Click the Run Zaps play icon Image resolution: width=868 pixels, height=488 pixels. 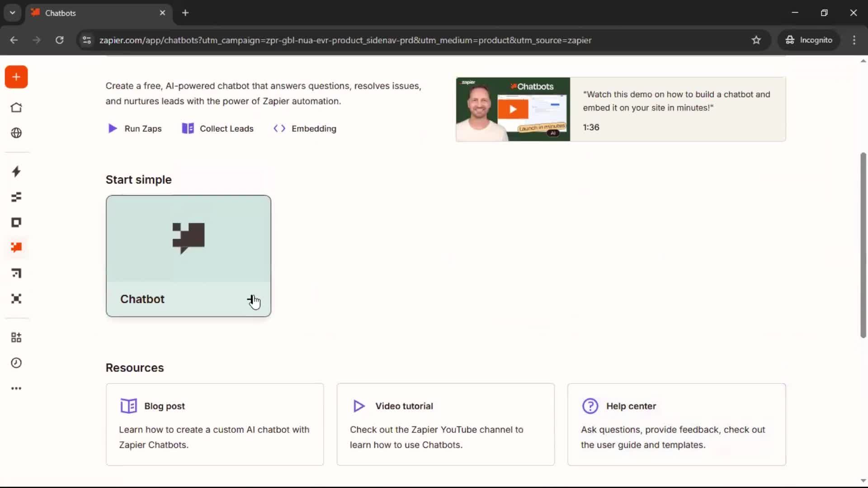[113, 128]
